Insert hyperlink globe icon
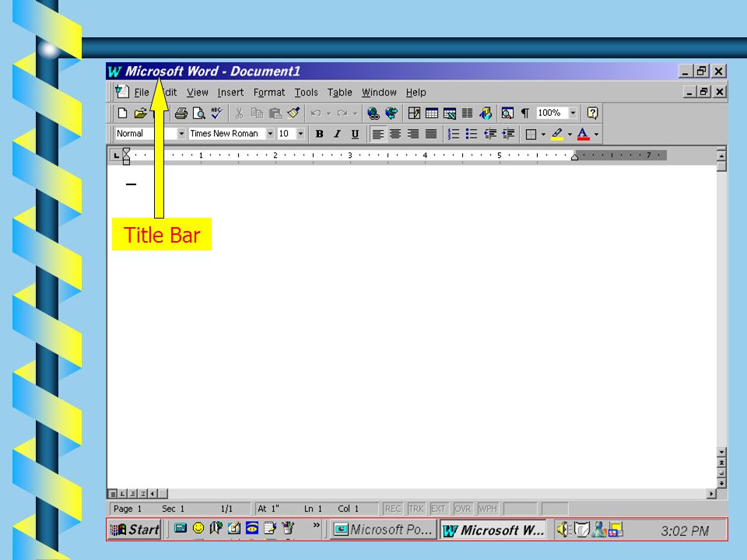The image size is (747, 560). (x=373, y=114)
